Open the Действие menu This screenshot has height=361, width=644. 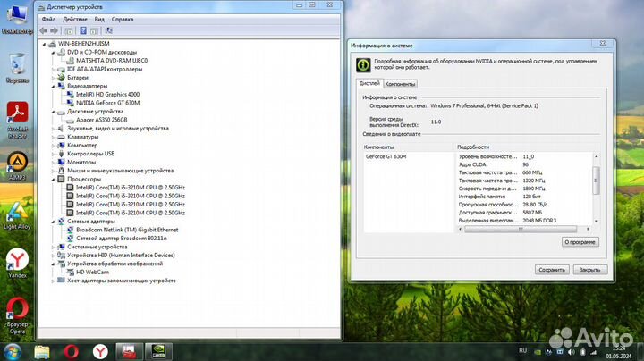[x=75, y=20]
